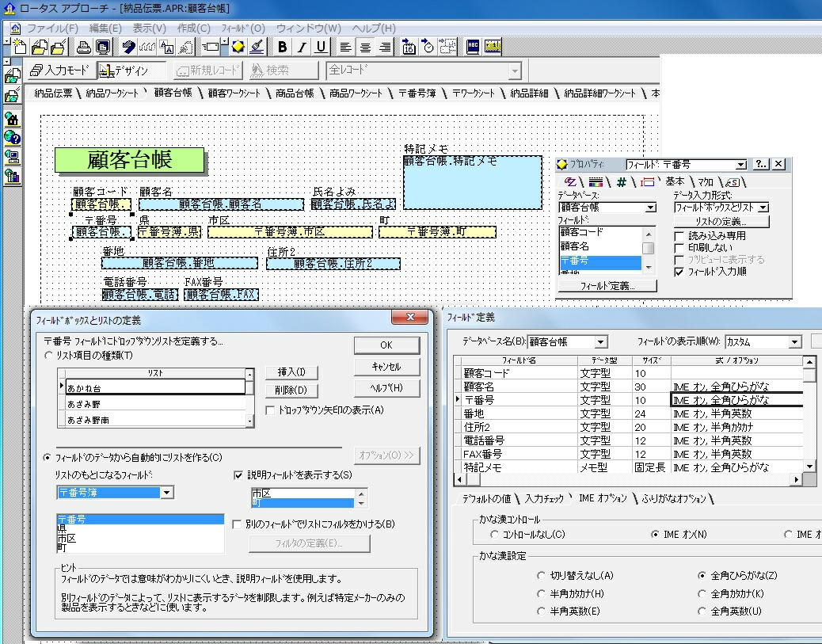Screen dimensions: 822x644
Task: Align text left
Action: [x=345, y=48]
